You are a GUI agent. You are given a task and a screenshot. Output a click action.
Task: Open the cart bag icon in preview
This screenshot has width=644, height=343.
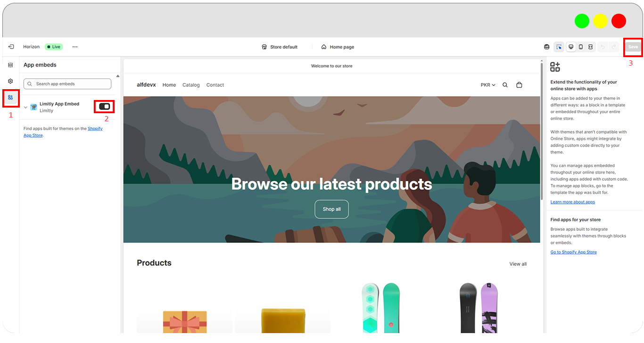click(519, 85)
